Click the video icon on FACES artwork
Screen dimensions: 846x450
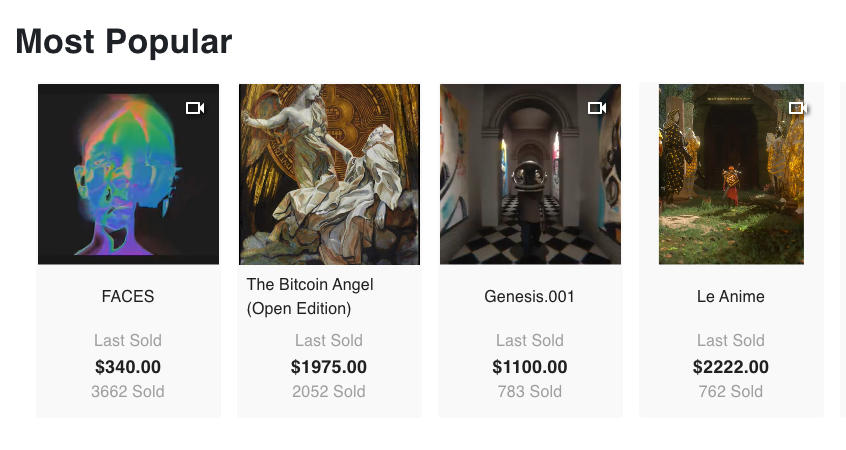point(195,108)
